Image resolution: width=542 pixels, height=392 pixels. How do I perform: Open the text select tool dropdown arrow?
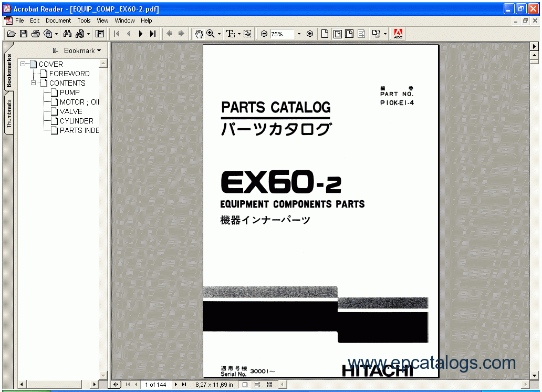point(239,34)
